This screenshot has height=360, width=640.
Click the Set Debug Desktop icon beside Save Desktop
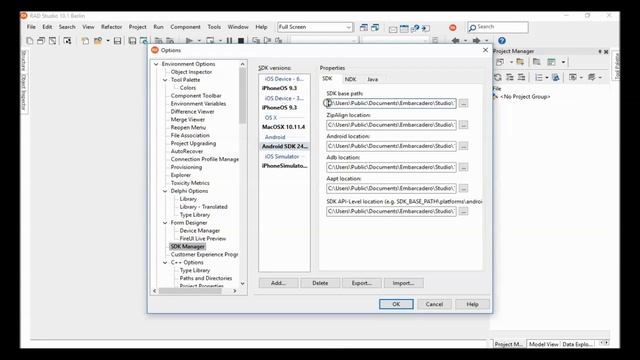click(x=375, y=27)
